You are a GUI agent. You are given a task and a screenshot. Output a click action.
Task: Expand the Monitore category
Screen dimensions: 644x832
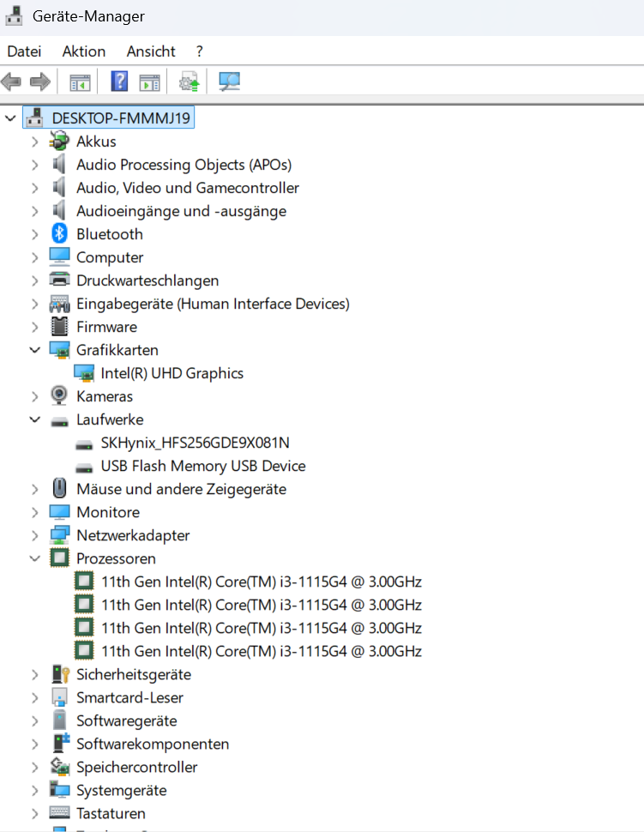click(35, 512)
